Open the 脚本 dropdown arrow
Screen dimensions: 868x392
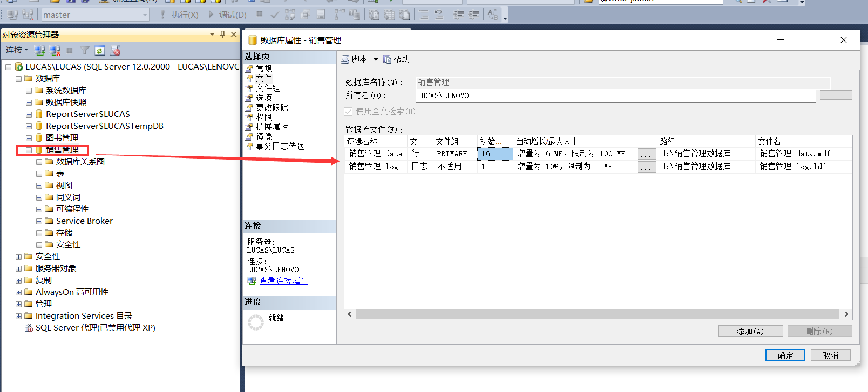(376, 59)
